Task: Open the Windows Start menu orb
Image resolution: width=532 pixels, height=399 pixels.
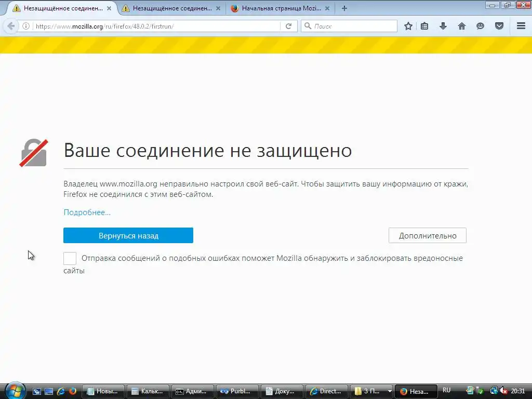Action: [x=15, y=391]
